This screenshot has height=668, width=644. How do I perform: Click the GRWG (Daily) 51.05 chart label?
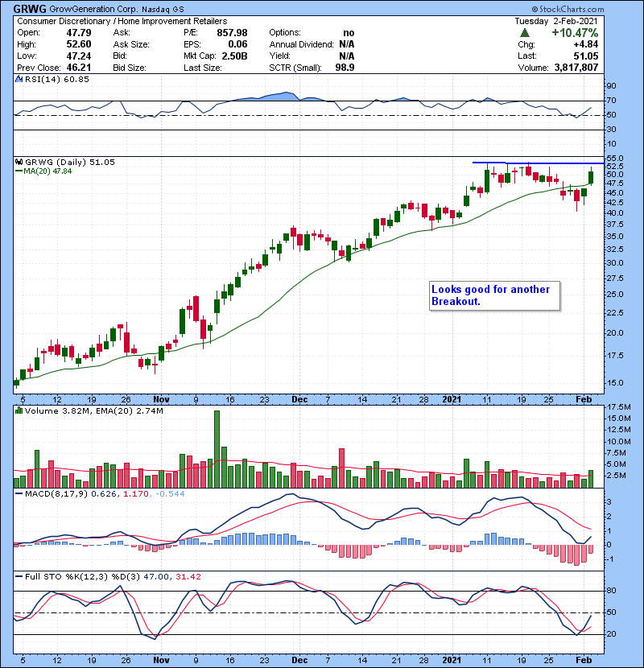pos(70,162)
